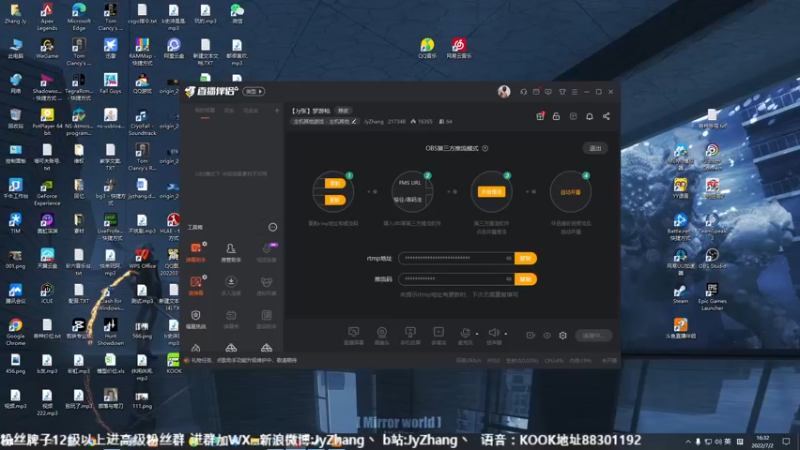
Task: Click the shop icon beside the padlock
Action: 573,116
